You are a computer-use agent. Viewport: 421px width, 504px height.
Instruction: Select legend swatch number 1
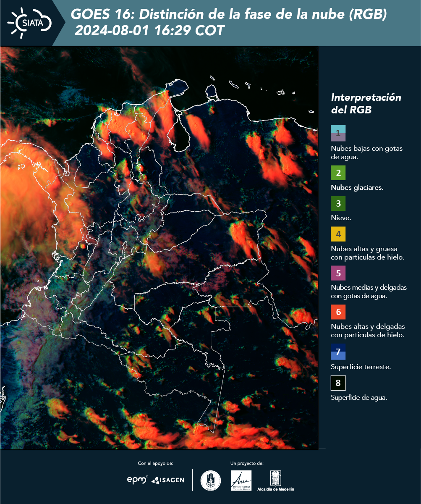pos(338,133)
